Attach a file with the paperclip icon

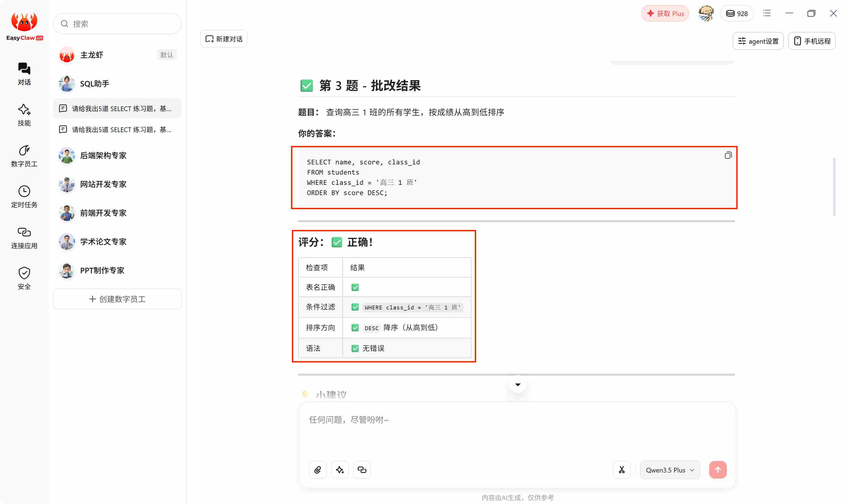[318, 470]
